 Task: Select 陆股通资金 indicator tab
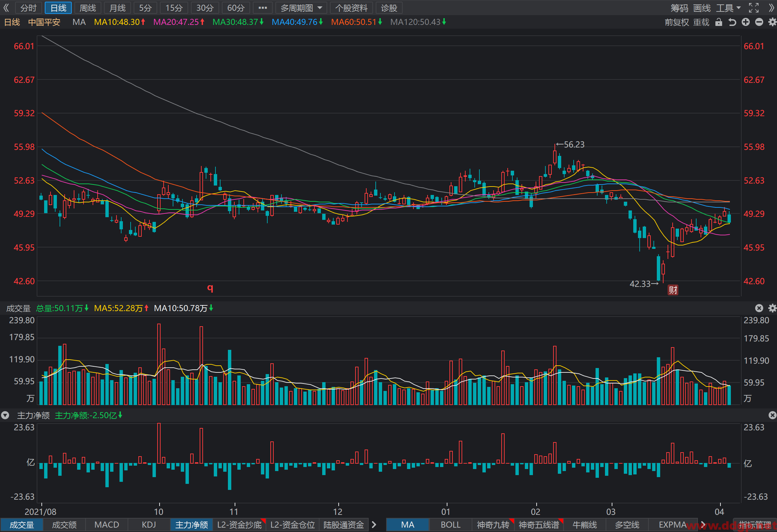pyautogui.click(x=344, y=525)
